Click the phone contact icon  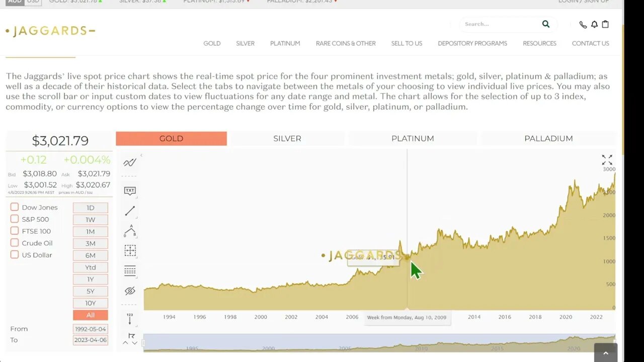tap(583, 24)
